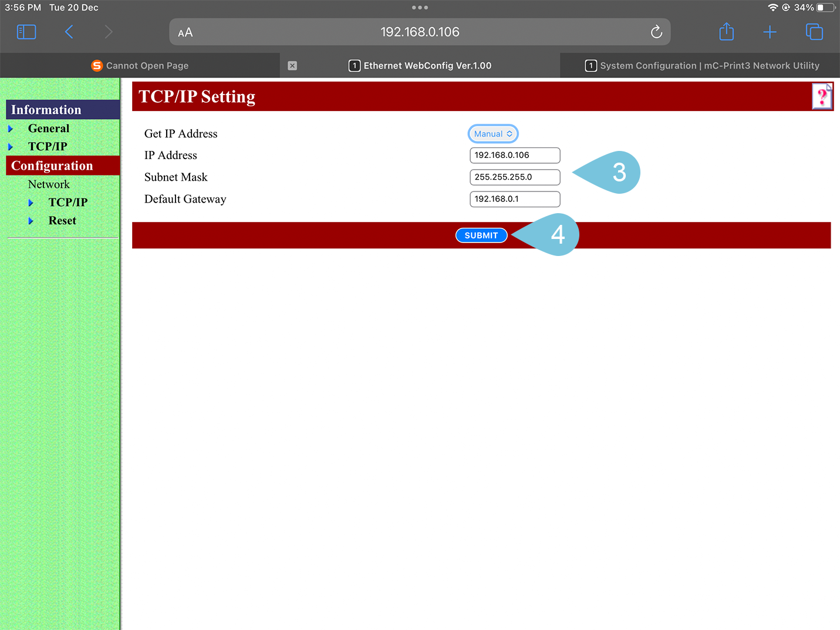Screen dimensions: 840x630
Task: Select the Reset link in sidebar
Action: click(62, 221)
